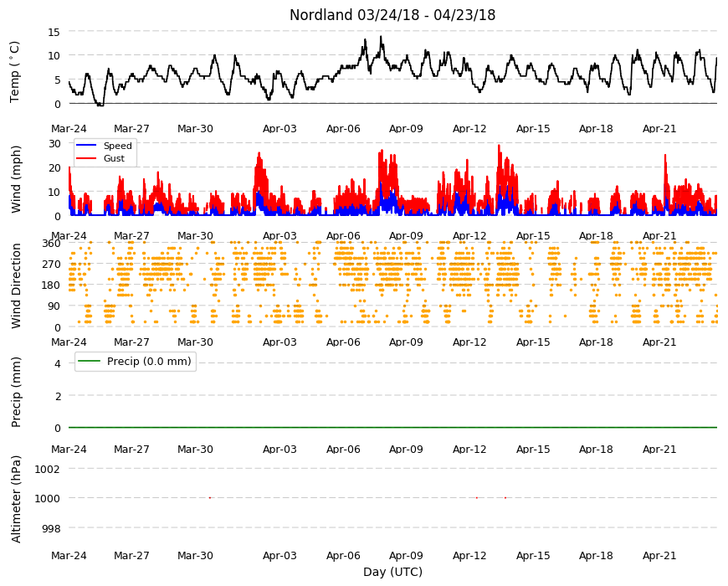Click the Day (UTC) x-axis label

(392, 572)
